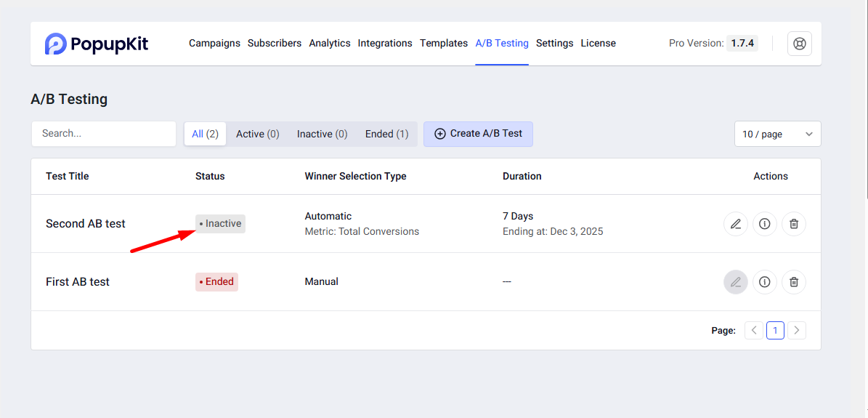Viewport: 868px width, 418px height.
Task: Delete the Second AB test
Action: pyautogui.click(x=794, y=224)
